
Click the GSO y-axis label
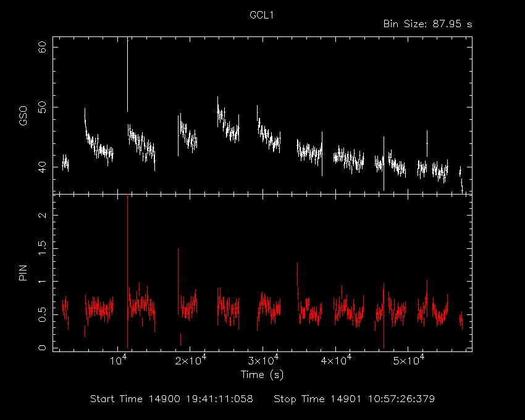pyautogui.click(x=23, y=116)
